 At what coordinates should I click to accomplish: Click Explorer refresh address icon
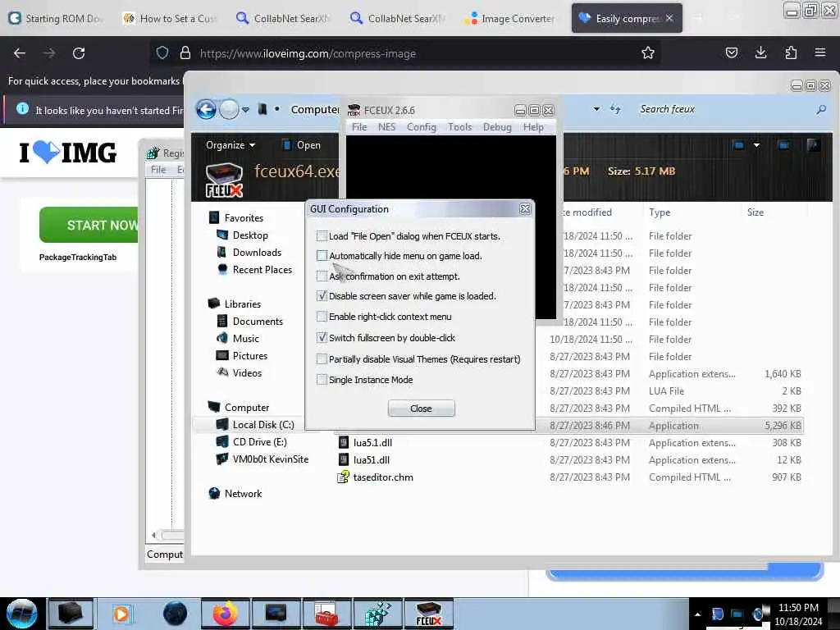tap(615, 109)
